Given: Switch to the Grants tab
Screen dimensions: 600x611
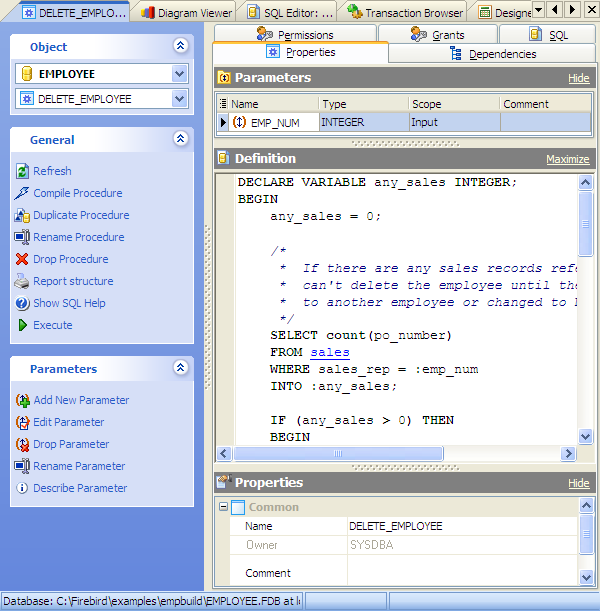Looking at the screenshot, I should pyautogui.click(x=438, y=35).
